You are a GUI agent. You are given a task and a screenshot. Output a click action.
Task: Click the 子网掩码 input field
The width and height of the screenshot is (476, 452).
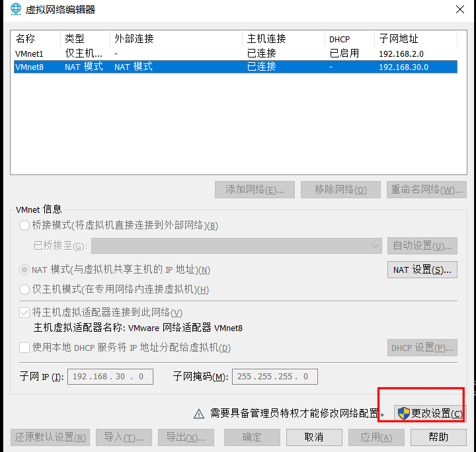tap(275, 377)
